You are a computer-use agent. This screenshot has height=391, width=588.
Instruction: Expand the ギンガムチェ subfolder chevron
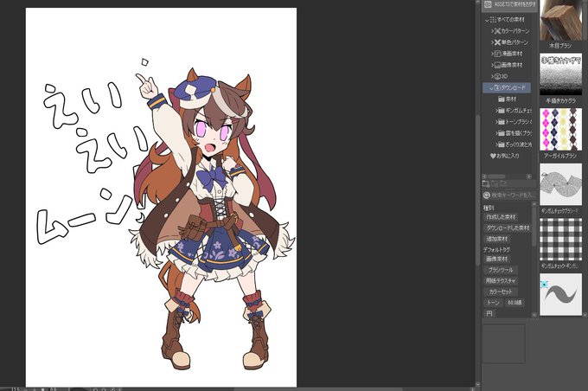click(x=496, y=111)
